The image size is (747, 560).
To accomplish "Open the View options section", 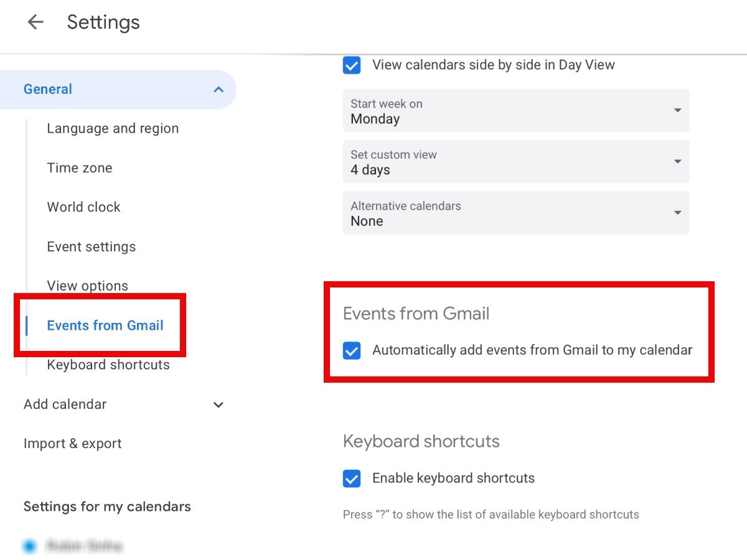I will (87, 286).
